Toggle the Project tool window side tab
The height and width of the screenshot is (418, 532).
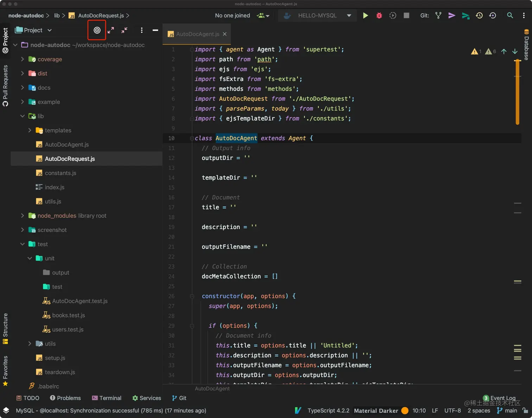[x=5, y=40]
